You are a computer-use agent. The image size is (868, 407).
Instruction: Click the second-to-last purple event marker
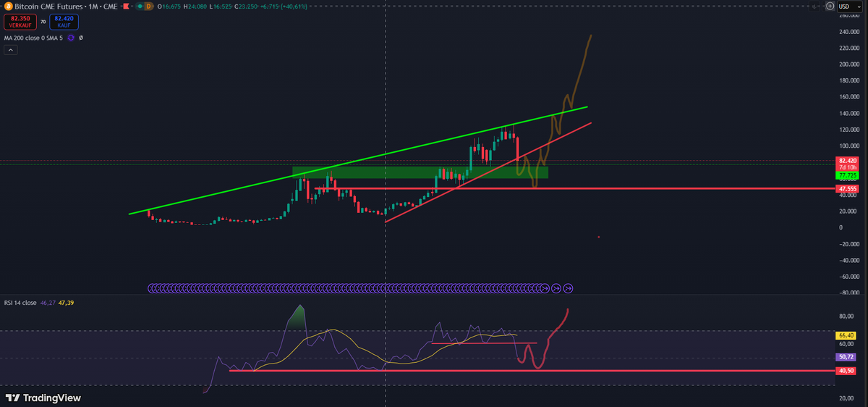click(x=556, y=288)
